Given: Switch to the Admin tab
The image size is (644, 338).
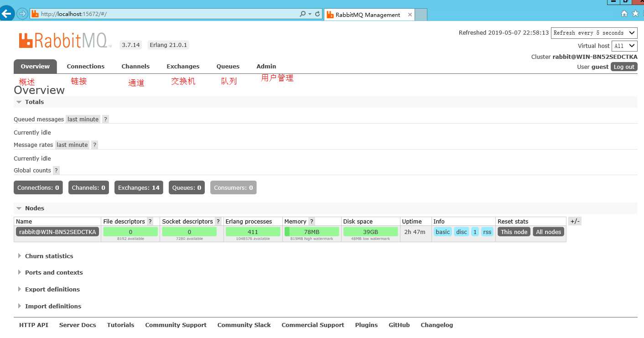Looking at the screenshot, I should [x=266, y=66].
